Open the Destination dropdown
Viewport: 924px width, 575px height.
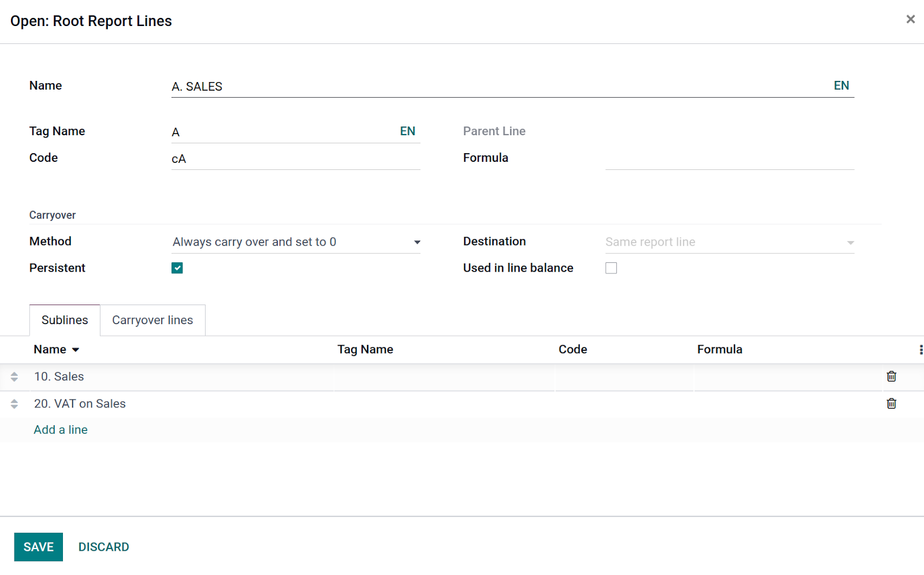point(730,242)
